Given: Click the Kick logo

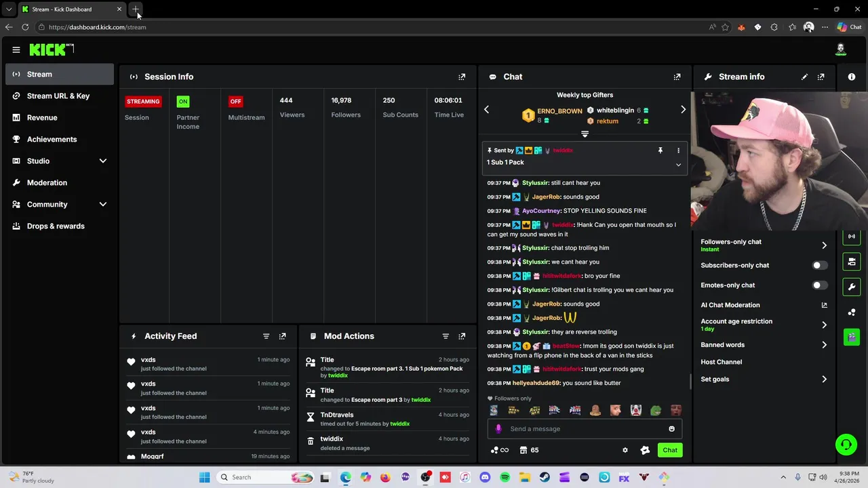Looking at the screenshot, I should point(52,49).
